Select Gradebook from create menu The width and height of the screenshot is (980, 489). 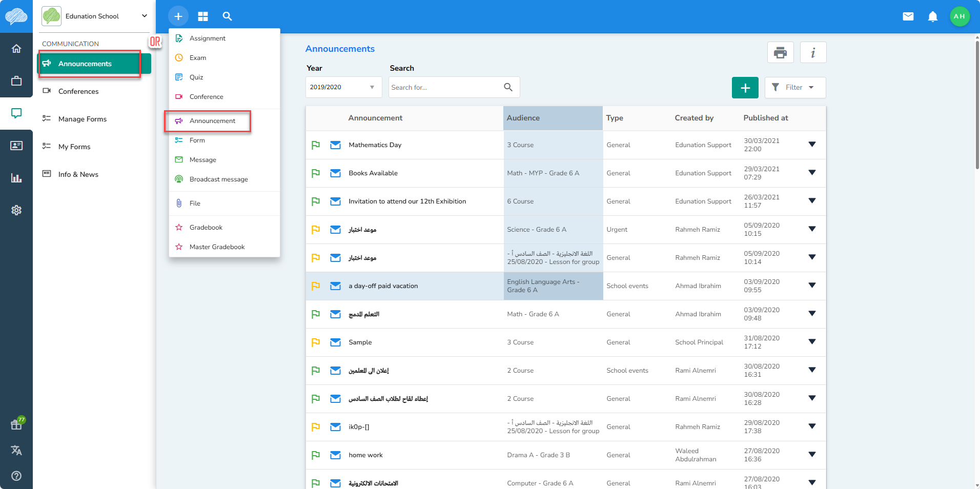(224, 228)
